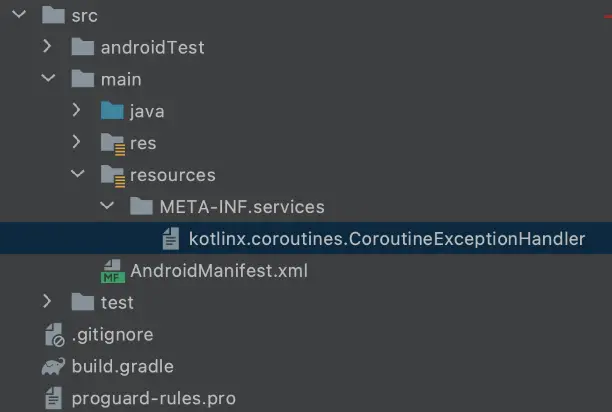Expand the test folder arrow

(48, 302)
